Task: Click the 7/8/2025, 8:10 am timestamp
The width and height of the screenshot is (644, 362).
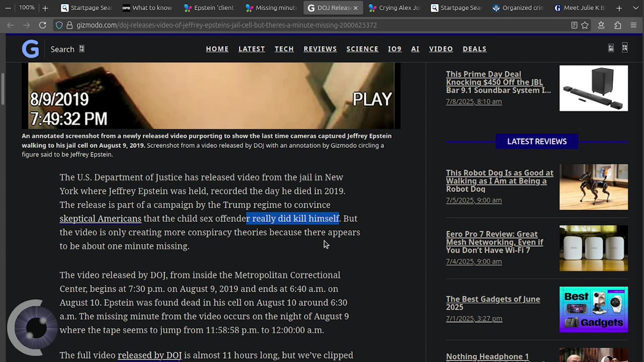Action: pos(474,102)
